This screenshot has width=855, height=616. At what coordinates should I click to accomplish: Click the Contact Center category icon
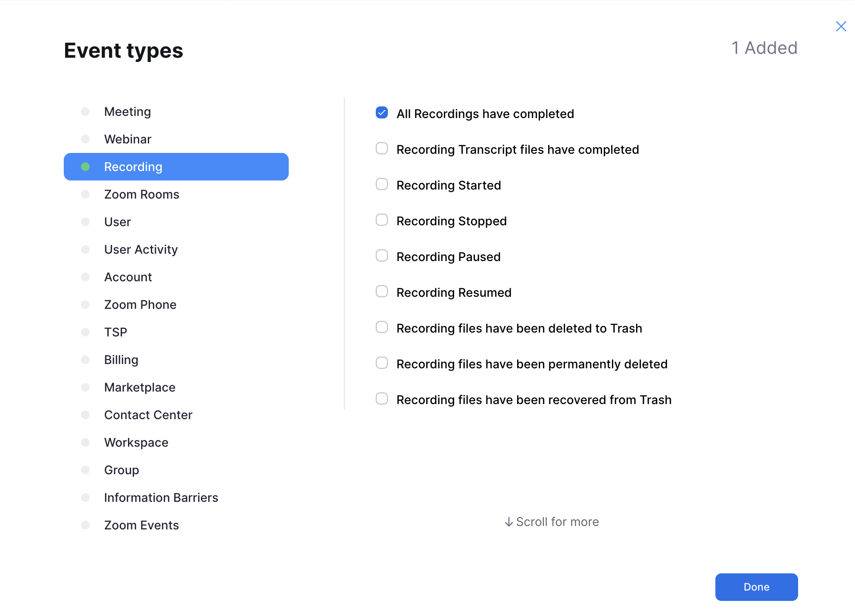[x=86, y=414]
